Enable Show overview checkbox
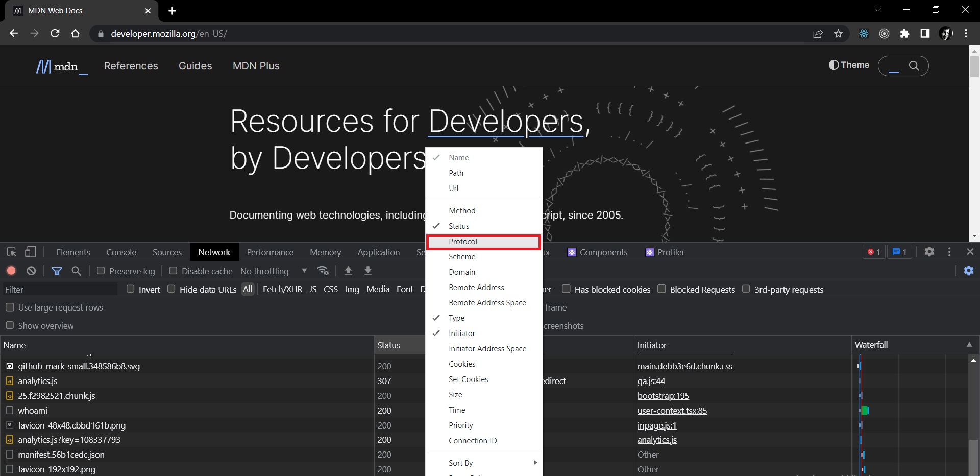The image size is (980, 476). (x=10, y=325)
